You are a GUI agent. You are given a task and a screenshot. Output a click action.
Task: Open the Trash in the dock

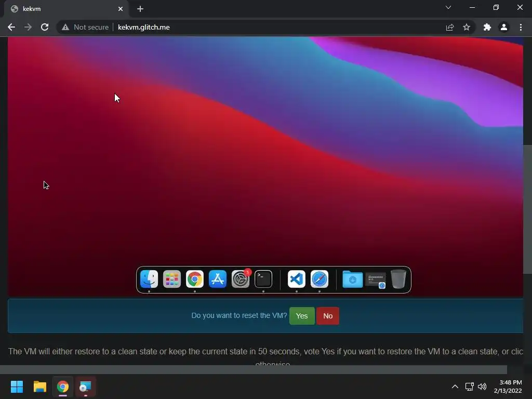click(398, 279)
